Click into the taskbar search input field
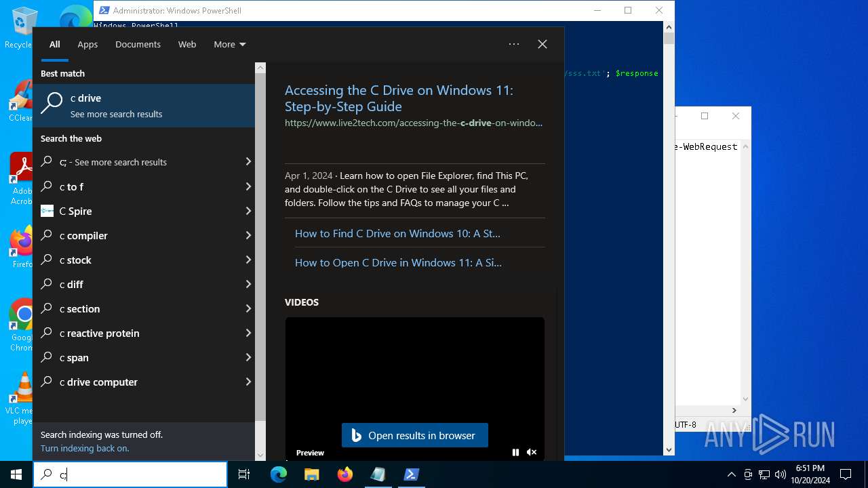 (130, 474)
